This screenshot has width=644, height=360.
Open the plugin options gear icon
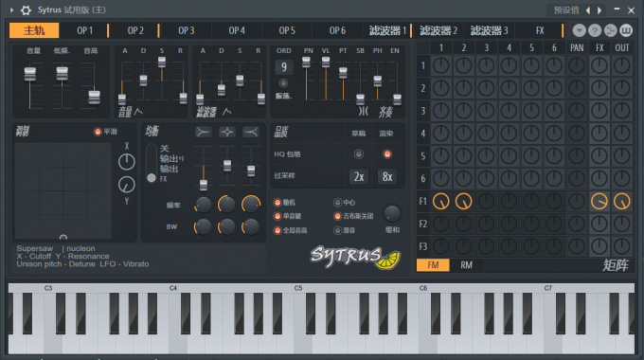point(26,10)
